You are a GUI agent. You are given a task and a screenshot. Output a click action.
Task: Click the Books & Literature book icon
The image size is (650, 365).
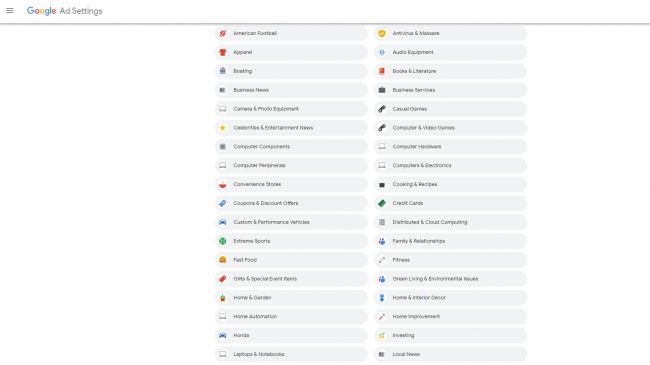(382, 71)
